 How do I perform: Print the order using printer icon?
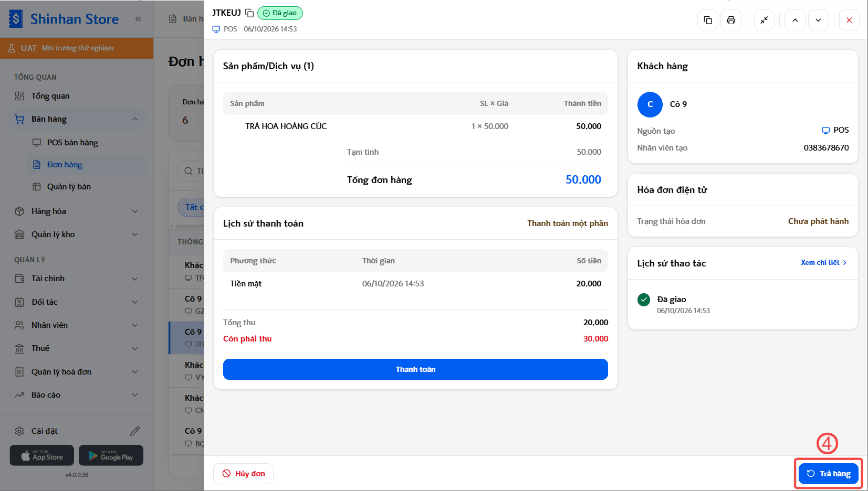(x=731, y=20)
